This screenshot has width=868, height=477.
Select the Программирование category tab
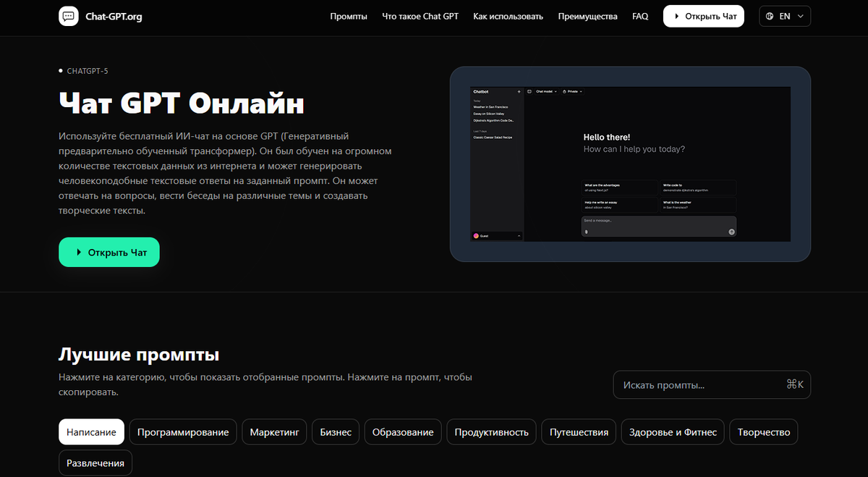tap(183, 432)
